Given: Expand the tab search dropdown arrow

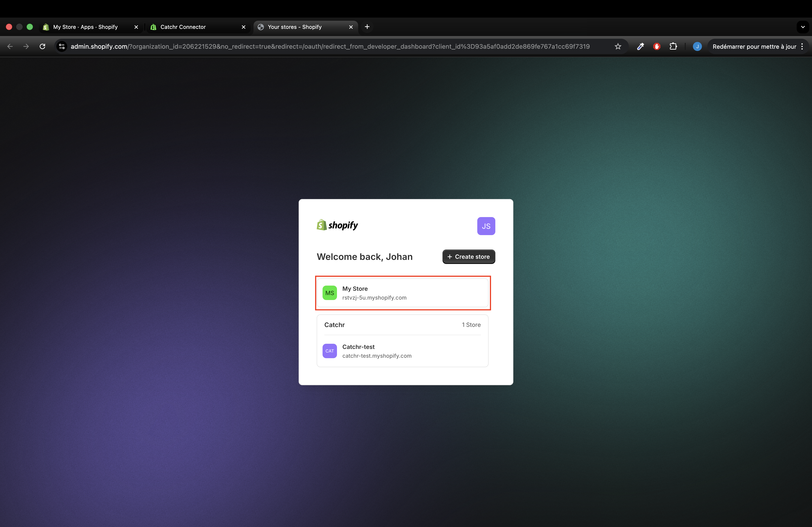Looking at the screenshot, I should tap(803, 27).
